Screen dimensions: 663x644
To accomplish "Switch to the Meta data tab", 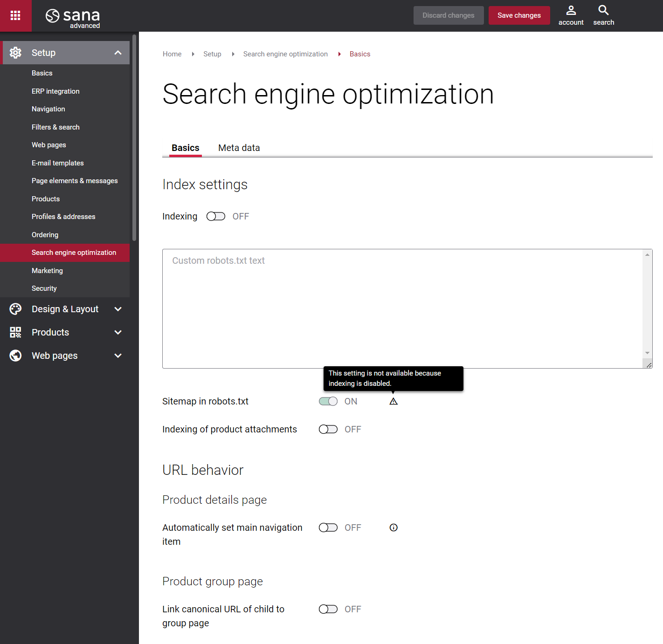I will coord(239,148).
